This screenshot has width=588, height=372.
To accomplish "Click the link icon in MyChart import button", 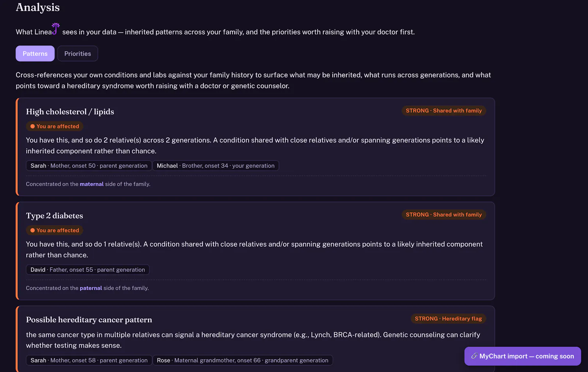I will 474,356.
